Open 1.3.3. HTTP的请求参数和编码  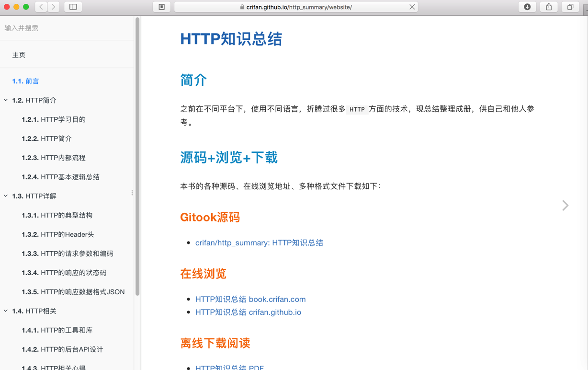point(67,254)
